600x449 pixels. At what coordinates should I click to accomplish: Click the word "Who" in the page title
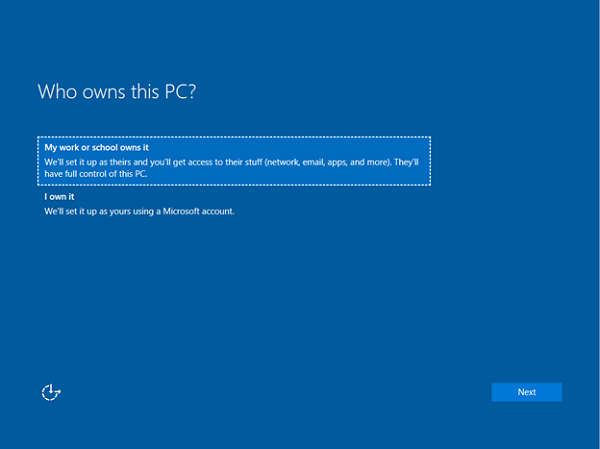tap(56, 91)
